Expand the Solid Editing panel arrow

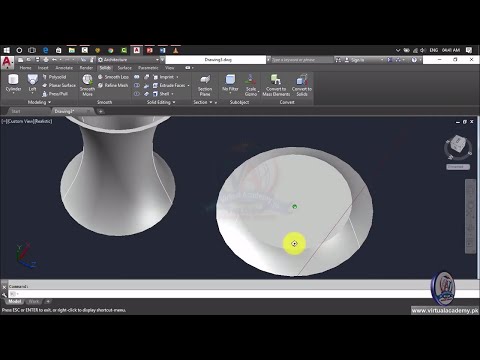[x=174, y=102]
